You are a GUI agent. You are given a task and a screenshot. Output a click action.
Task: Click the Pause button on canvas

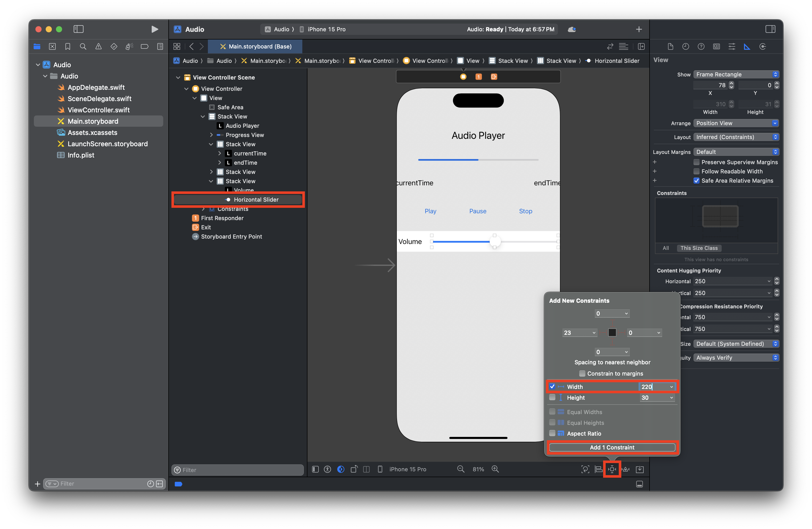(x=478, y=211)
